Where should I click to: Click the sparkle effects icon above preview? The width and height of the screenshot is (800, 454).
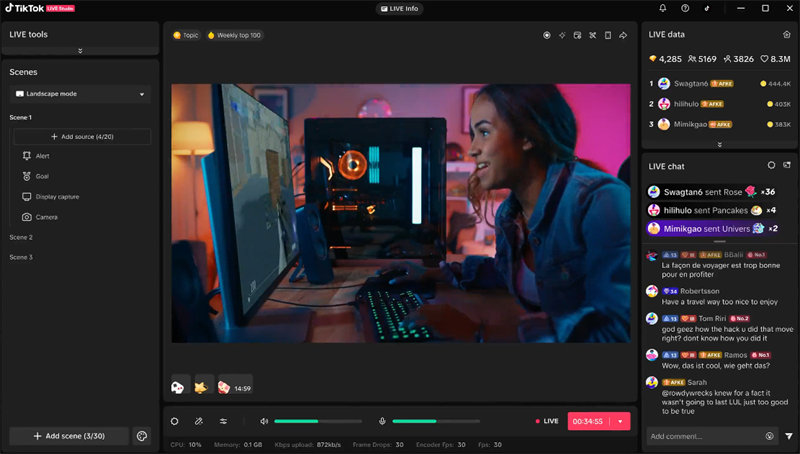(x=562, y=35)
